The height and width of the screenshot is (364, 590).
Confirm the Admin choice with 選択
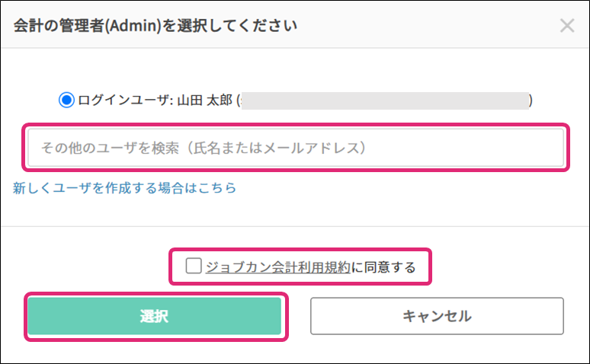point(154,316)
